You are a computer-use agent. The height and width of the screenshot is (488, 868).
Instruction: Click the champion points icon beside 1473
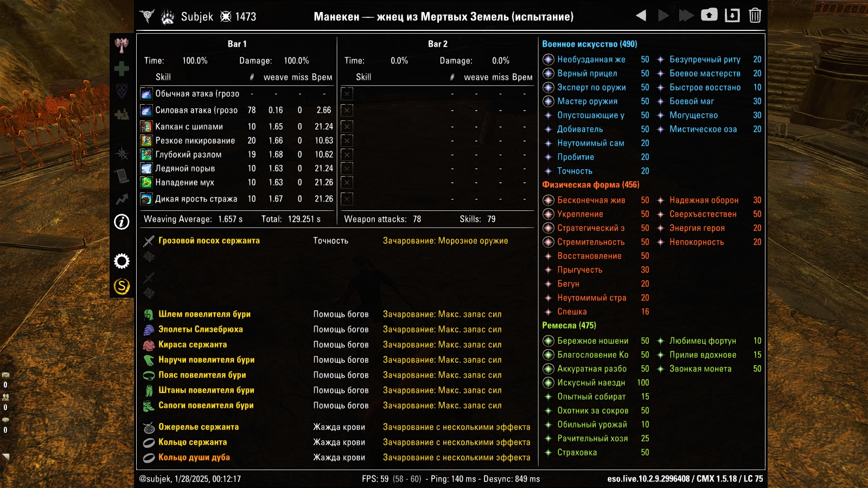[x=226, y=17]
